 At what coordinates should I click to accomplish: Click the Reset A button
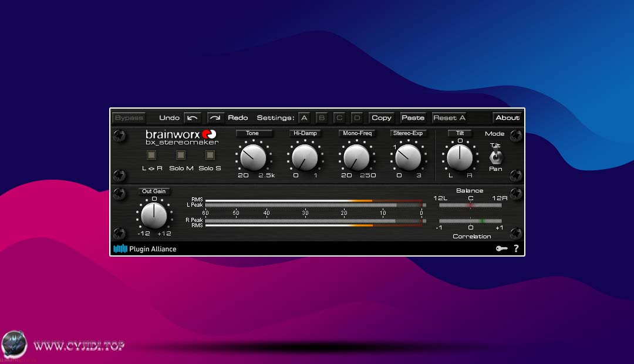coord(449,117)
